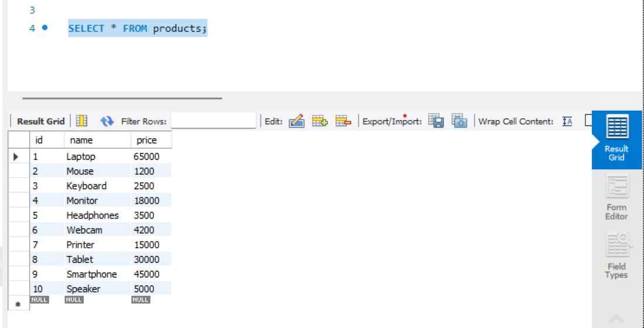
Task: Export the recordset to an external file
Action: coord(436,121)
